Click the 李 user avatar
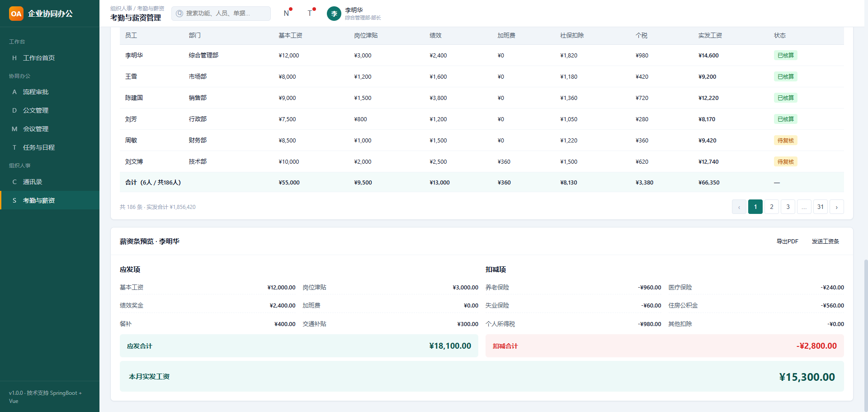The height and width of the screenshot is (412, 868). point(334,14)
